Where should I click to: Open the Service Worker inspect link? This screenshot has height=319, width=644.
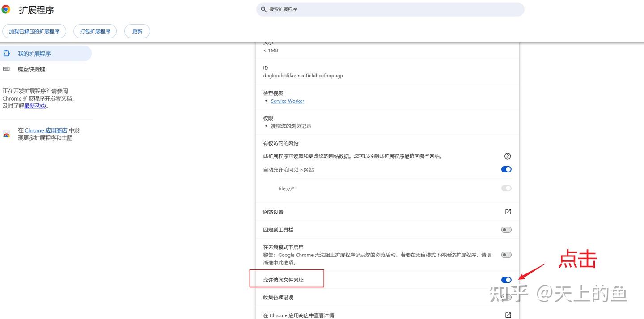click(288, 101)
